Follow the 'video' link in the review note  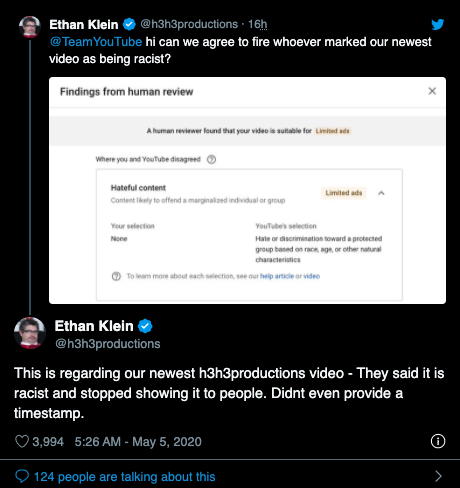click(311, 276)
